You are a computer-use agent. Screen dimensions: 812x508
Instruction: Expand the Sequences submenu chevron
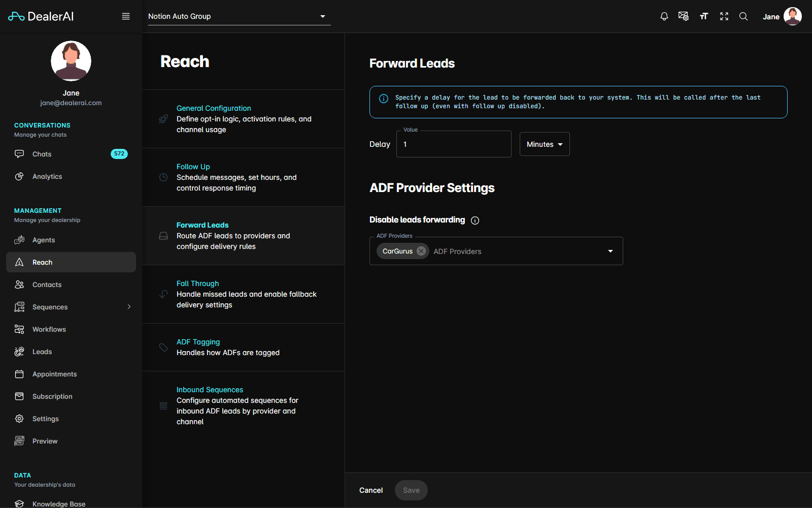pos(129,307)
